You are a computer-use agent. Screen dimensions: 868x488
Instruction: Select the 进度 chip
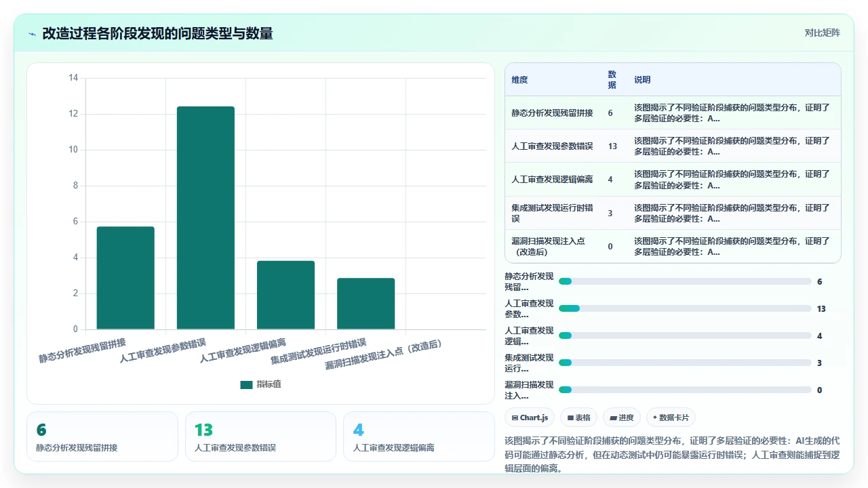tap(621, 418)
